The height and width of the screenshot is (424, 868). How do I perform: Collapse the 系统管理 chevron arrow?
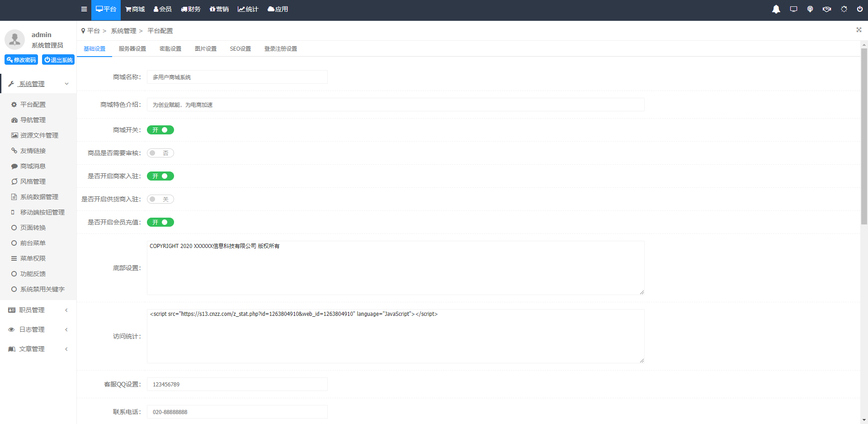pos(66,84)
